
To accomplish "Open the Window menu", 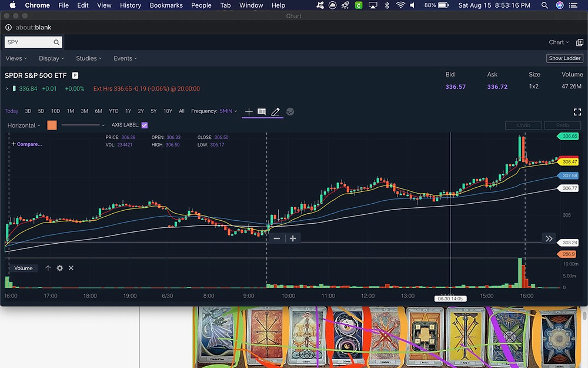I will click(x=251, y=5).
